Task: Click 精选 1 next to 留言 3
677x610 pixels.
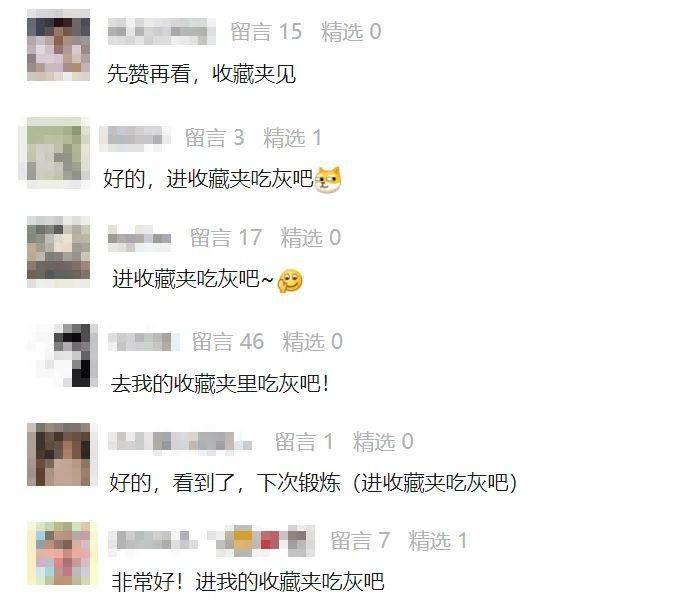Action: coord(292,138)
